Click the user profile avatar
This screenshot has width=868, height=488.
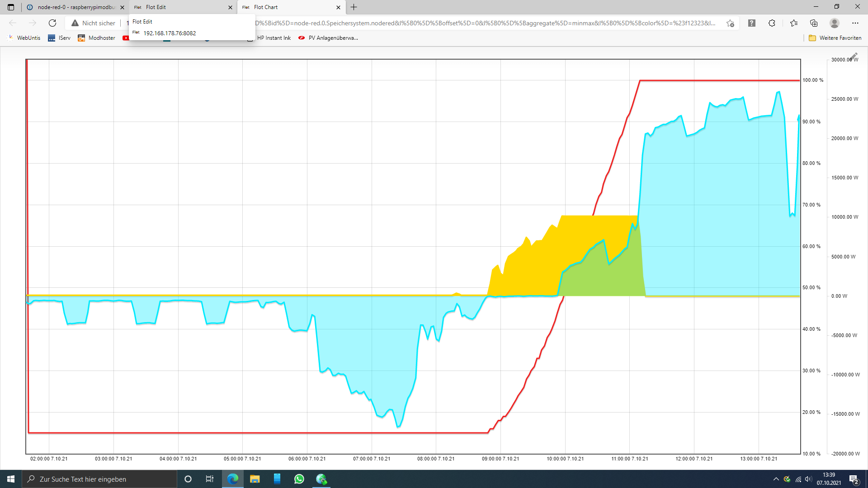[835, 23]
